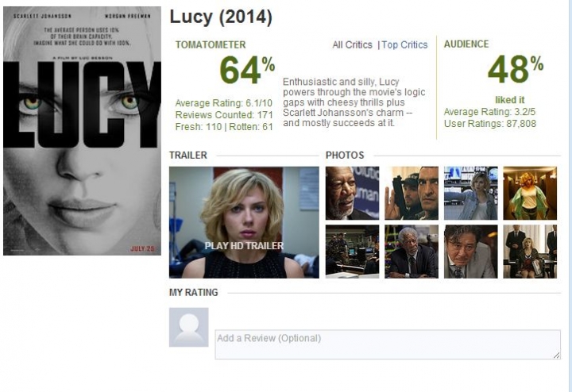
Task: Open photo of Lucy in denim jacket
Action: [x=470, y=193]
